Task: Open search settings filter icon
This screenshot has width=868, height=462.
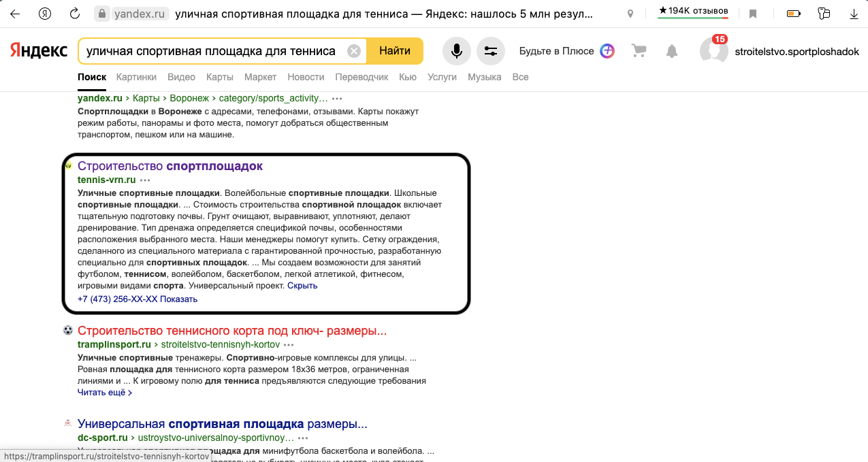Action: tap(491, 51)
